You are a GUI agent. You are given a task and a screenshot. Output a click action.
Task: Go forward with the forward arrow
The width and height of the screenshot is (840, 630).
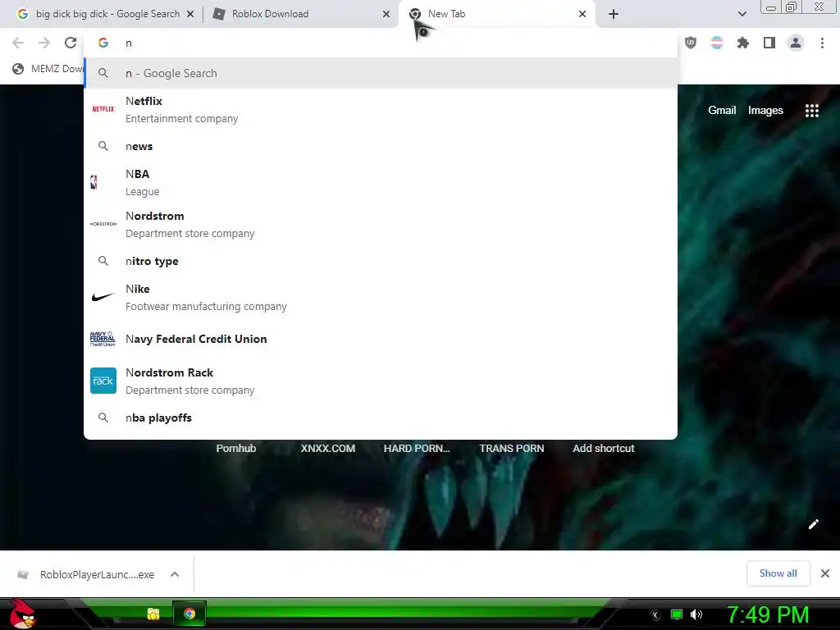(x=44, y=43)
